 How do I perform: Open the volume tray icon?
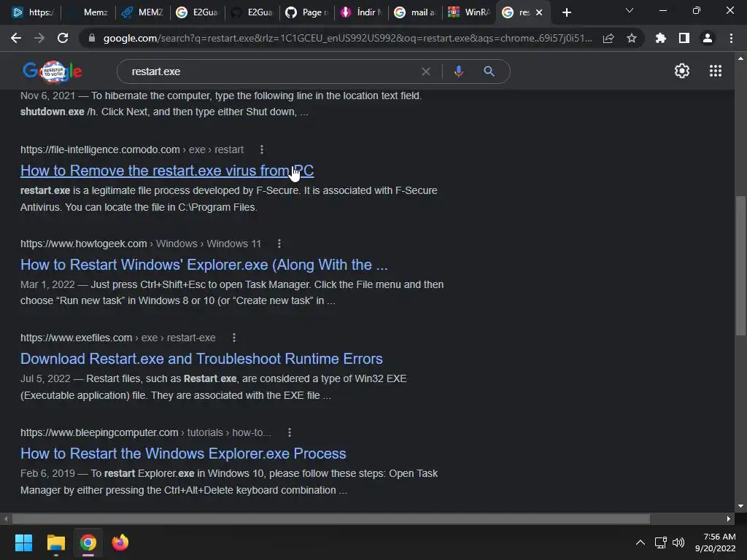tap(678, 542)
